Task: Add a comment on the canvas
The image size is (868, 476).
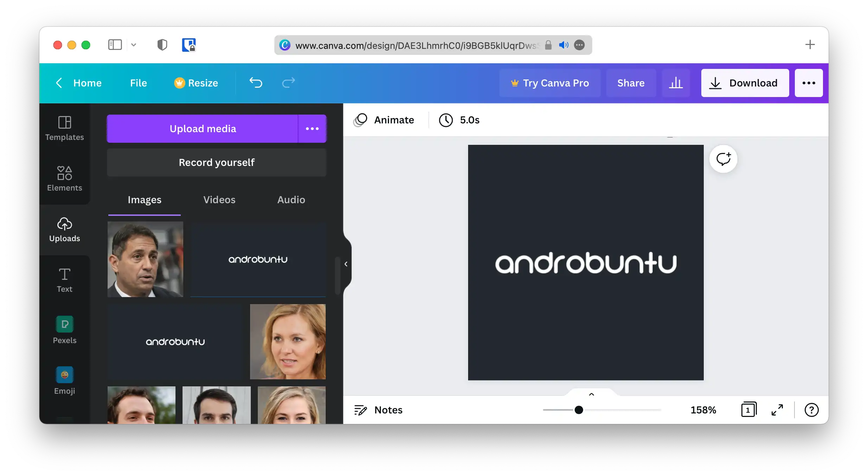Action: click(723, 159)
